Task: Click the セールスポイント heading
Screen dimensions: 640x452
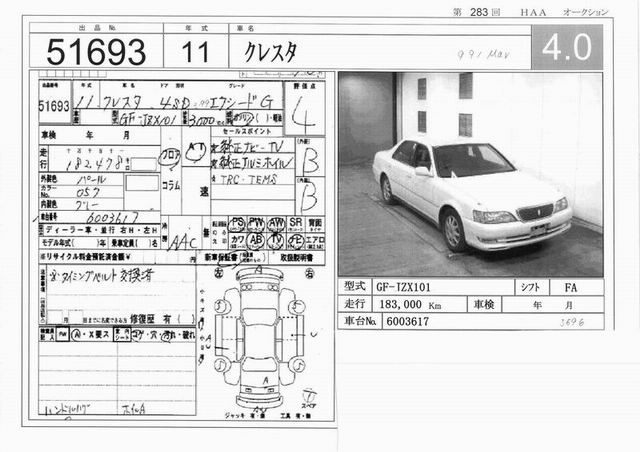Action: [x=247, y=131]
